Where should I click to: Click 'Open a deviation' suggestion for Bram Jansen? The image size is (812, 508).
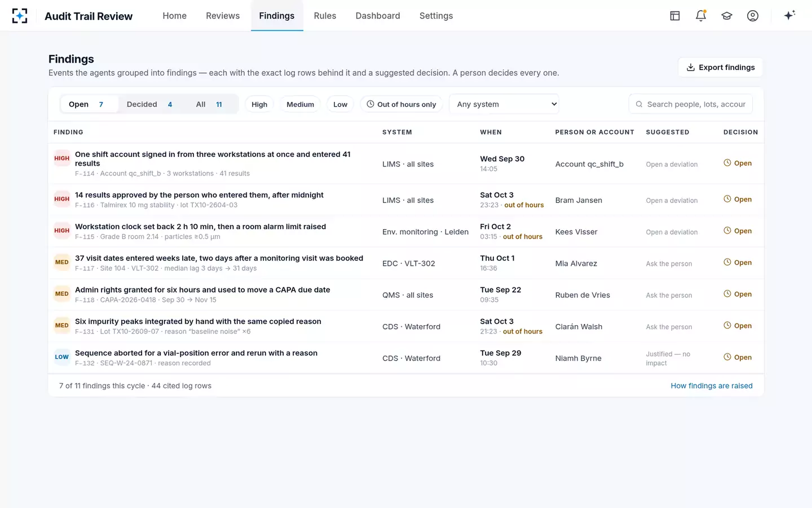[672, 200]
